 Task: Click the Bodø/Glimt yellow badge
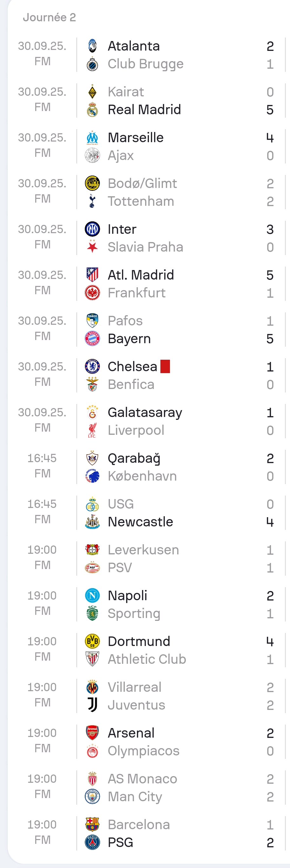[92, 183]
